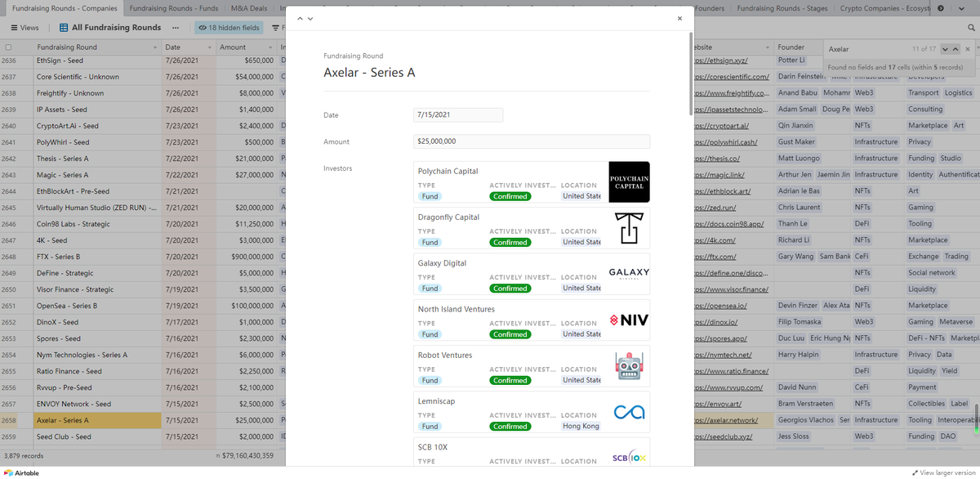Screen dimensions: 980x479
Task: Open the North Island Ventures NIV logo
Action: (x=630, y=320)
